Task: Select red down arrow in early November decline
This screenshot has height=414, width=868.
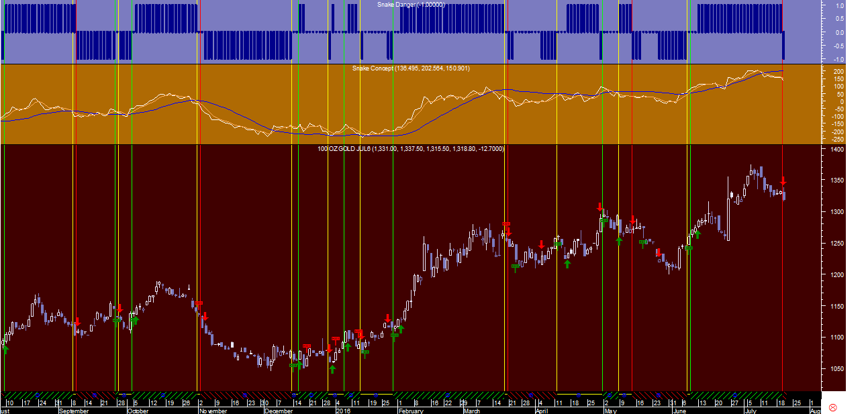Action: pos(205,316)
